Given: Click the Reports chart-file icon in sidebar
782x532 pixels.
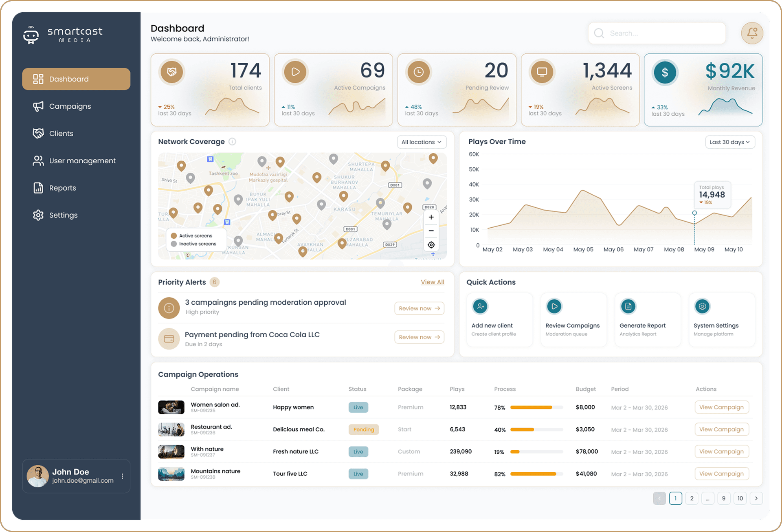Looking at the screenshot, I should [38, 188].
